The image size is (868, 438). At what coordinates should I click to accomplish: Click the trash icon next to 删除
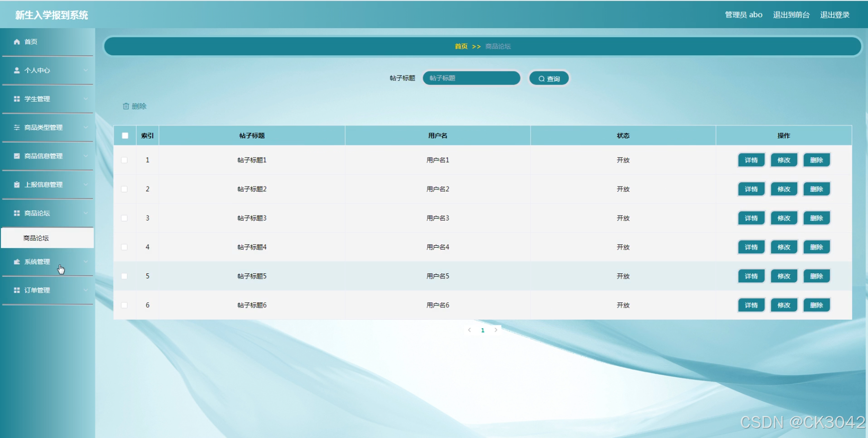tap(126, 106)
